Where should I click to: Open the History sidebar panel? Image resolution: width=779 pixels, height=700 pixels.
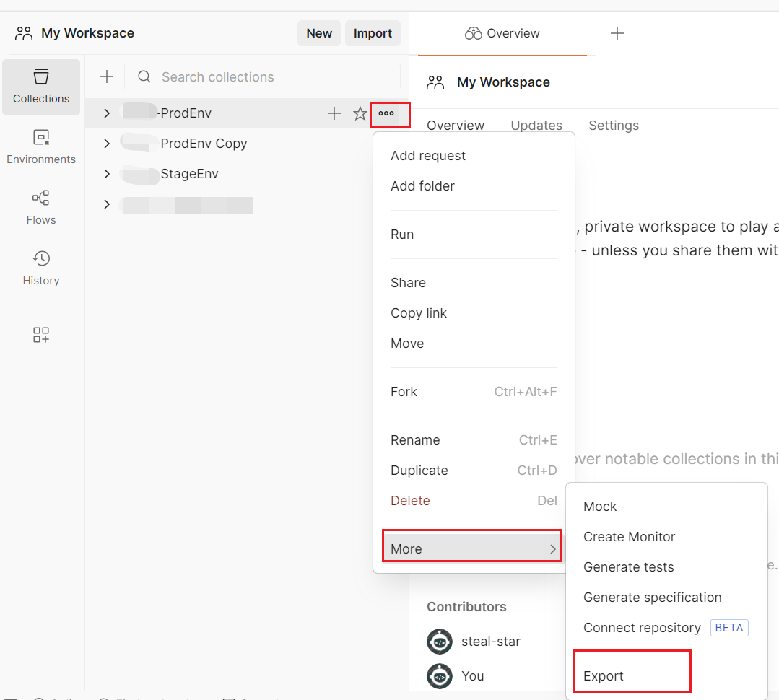(x=41, y=268)
